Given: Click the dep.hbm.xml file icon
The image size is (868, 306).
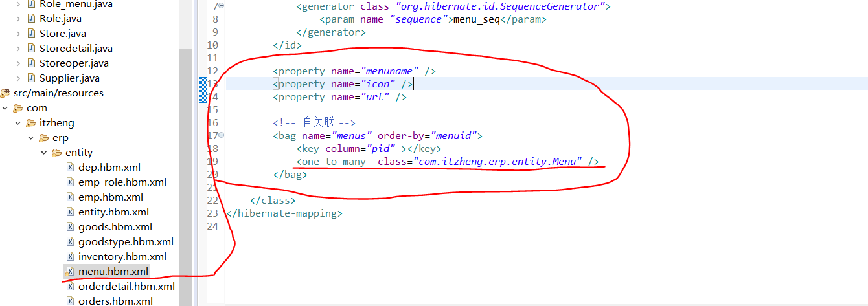Looking at the screenshot, I should pos(71,168).
